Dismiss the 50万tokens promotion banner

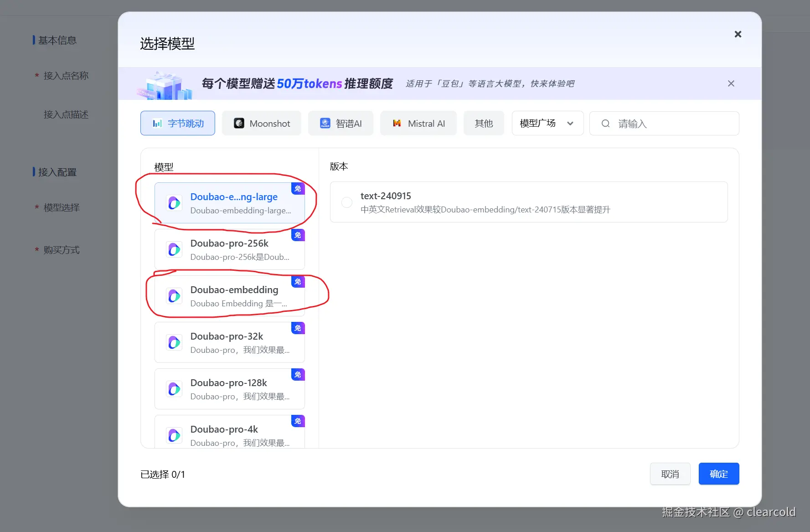click(x=731, y=83)
